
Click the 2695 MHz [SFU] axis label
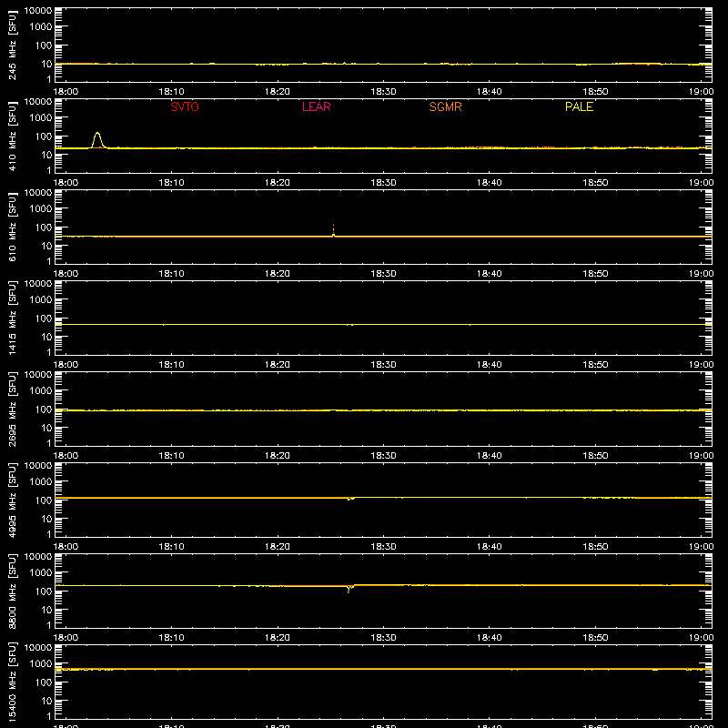12,409
